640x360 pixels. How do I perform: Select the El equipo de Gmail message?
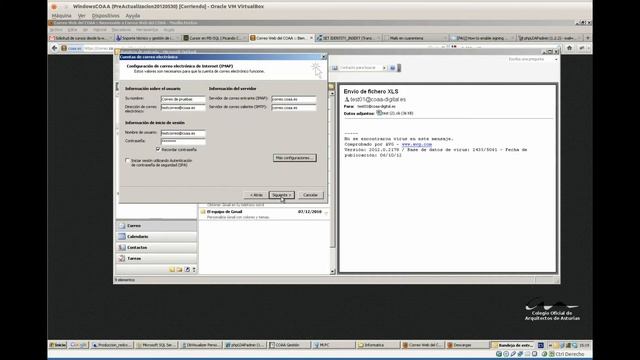(x=264, y=214)
